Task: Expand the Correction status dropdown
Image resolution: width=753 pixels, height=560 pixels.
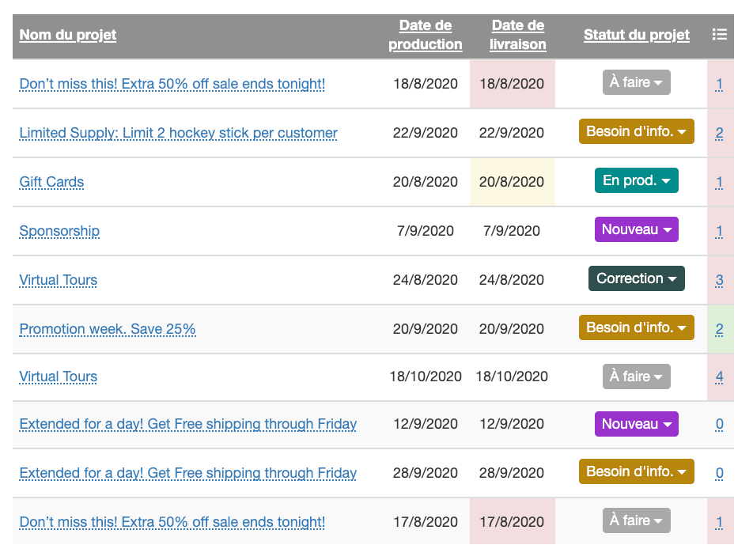Action: [637, 278]
